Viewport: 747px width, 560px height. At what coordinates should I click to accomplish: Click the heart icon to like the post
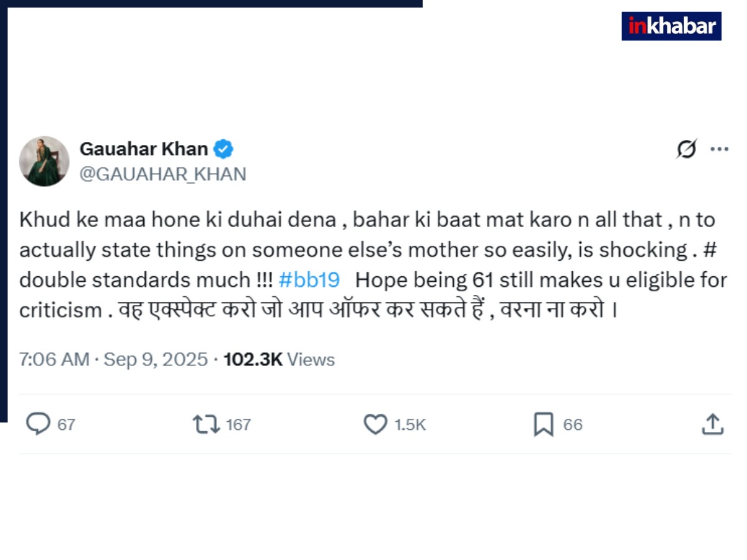(x=375, y=425)
